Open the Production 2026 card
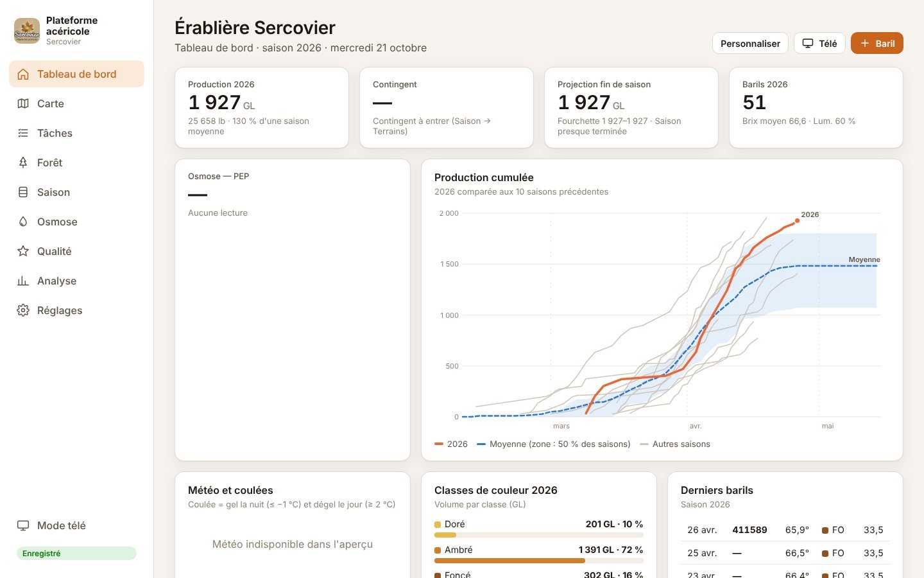This screenshot has width=924, height=578. click(x=262, y=107)
